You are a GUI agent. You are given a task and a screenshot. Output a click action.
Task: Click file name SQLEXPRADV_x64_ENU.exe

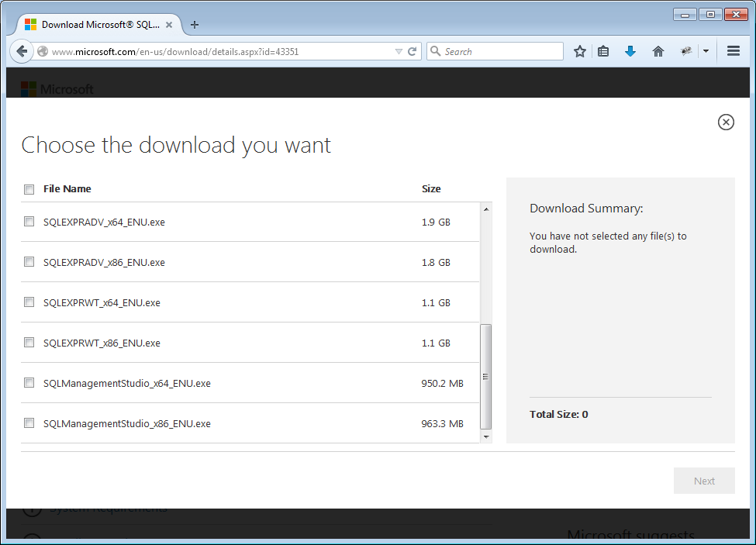coord(104,222)
